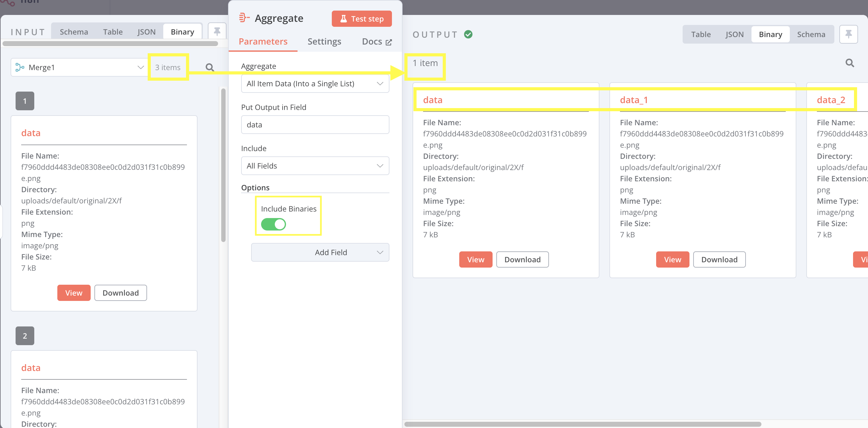Run the Test step button

click(x=361, y=19)
